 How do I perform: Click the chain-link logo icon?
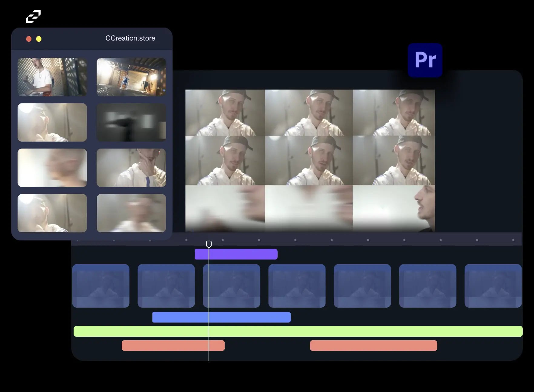pyautogui.click(x=33, y=17)
